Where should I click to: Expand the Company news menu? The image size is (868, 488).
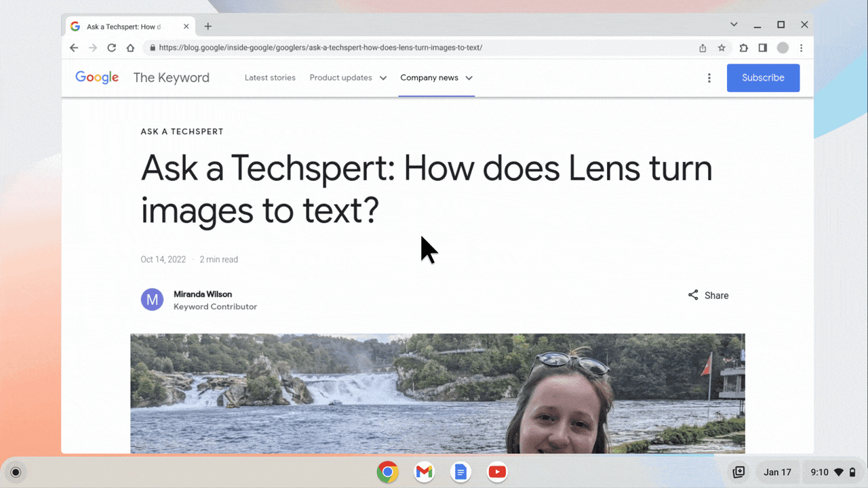[437, 78]
